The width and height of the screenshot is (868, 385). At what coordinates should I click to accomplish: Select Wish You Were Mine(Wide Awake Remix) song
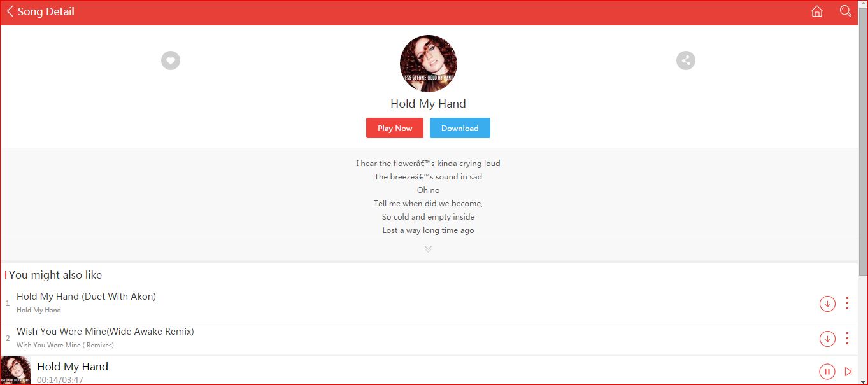(105, 332)
